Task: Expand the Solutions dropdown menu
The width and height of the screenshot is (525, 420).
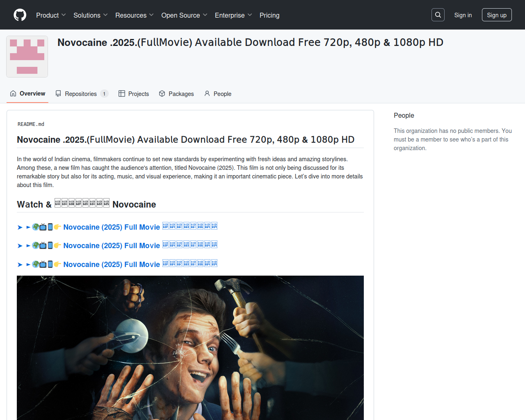Action: (90, 15)
